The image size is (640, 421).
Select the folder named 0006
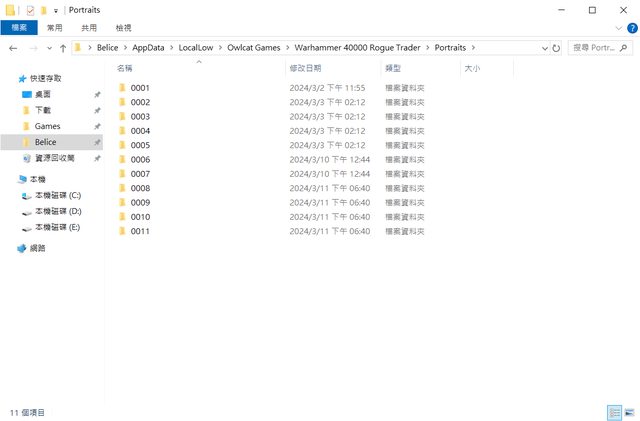139,159
